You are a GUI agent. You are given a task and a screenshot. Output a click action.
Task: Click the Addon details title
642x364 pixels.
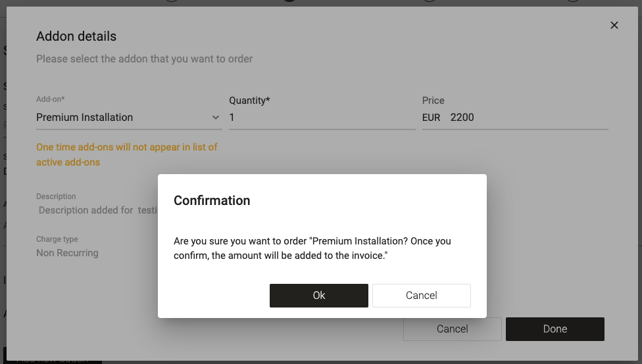click(x=76, y=37)
